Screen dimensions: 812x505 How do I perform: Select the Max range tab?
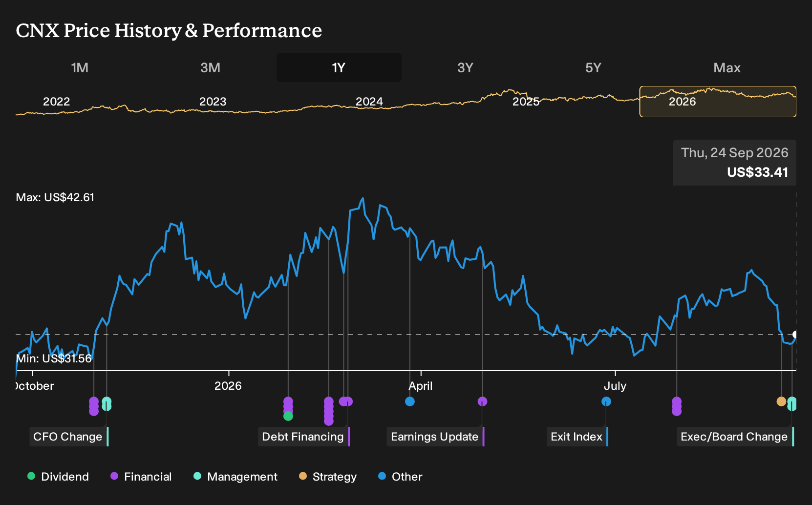pos(727,67)
